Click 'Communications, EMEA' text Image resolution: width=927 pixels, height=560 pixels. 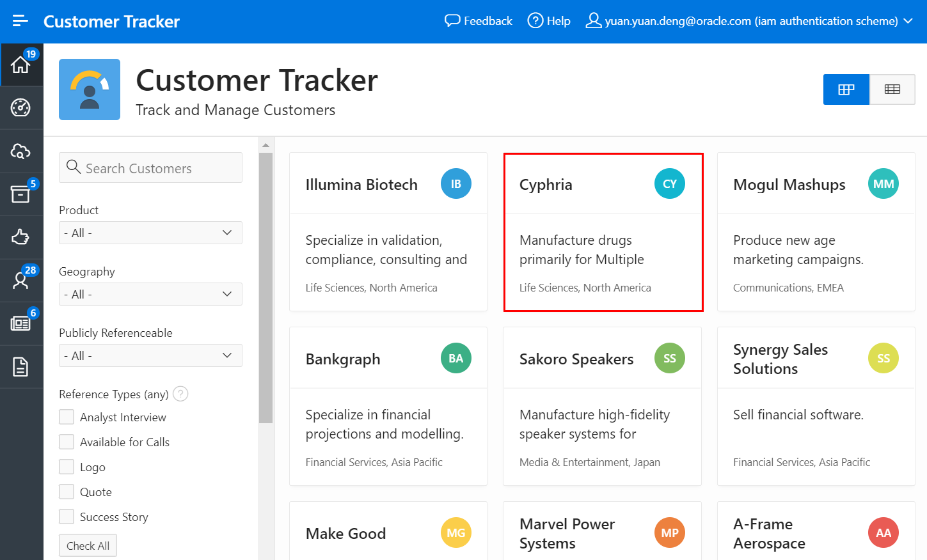[788, 288]
